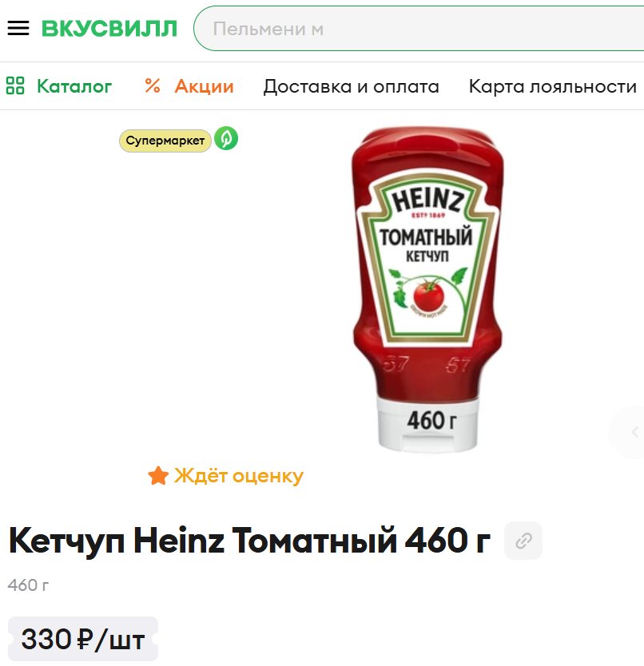
Task: Copy product link via chain icon
Action: [x=523, y=541]
